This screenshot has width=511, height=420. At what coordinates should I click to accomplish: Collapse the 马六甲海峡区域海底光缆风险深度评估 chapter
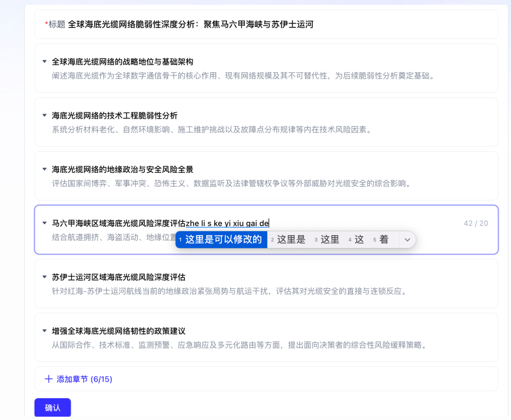coord(44,223)
